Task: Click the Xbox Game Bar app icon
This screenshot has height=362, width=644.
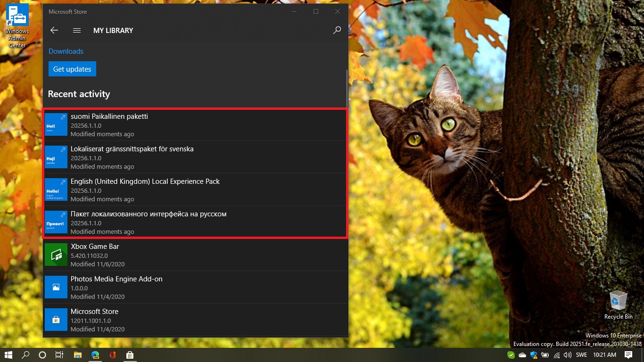Action: click(x=56, y=255)
